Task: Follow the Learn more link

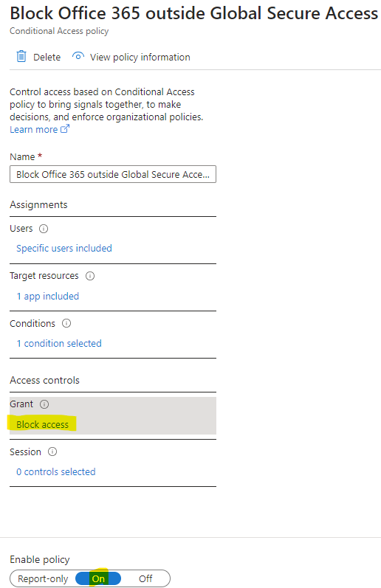Action: click(34, 129)
